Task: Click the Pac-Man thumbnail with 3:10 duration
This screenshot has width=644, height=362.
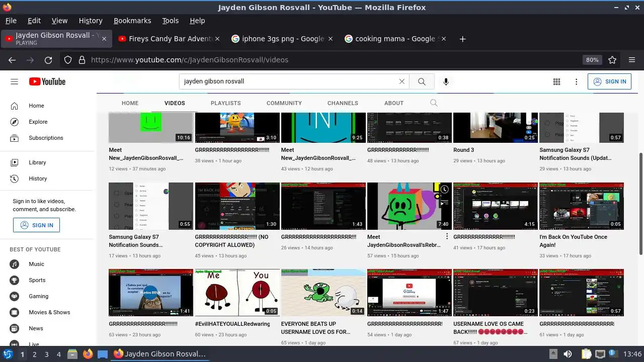Action: (x=237, y=128)
